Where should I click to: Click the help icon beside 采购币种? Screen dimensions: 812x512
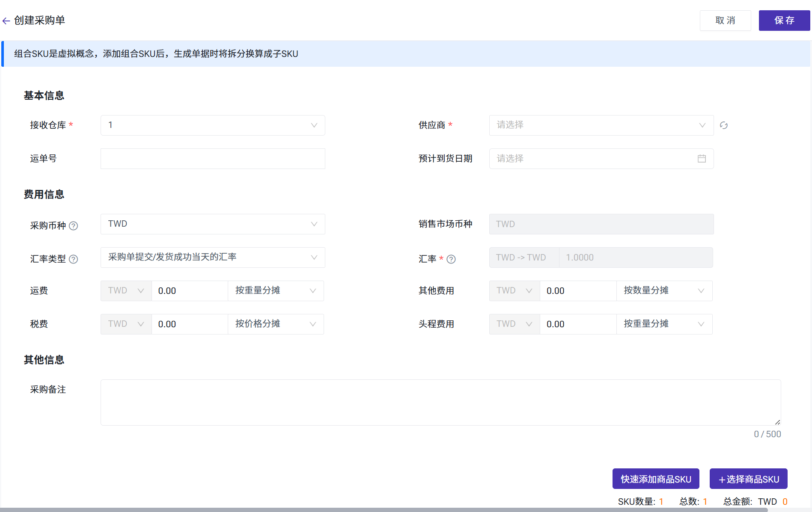click(x=74, y=226)
